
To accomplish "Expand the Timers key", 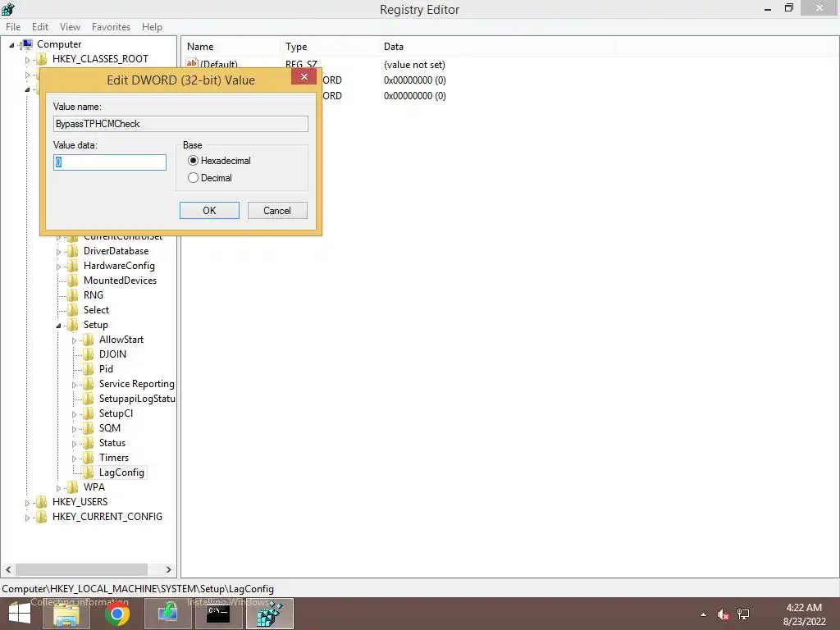I will (74, 458).
